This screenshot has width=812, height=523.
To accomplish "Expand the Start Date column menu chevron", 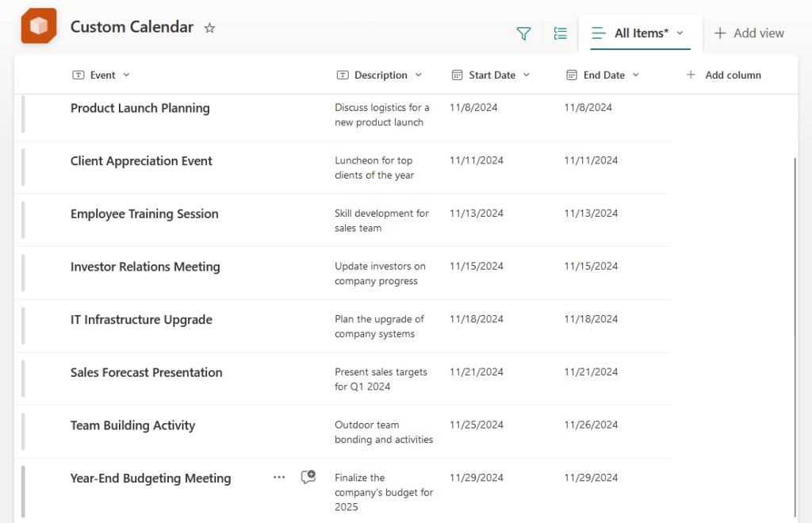I will click(x=527, y=75).
